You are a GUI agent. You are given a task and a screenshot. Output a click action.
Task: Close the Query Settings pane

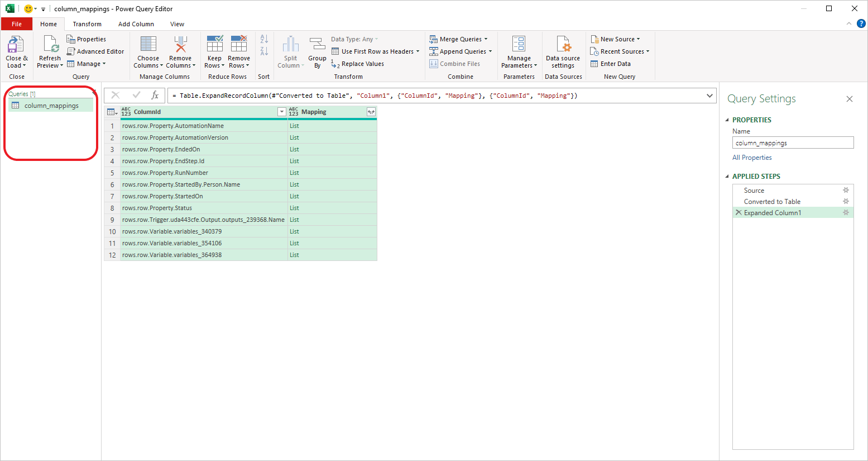pyautogui.click(x=850, y=99)
